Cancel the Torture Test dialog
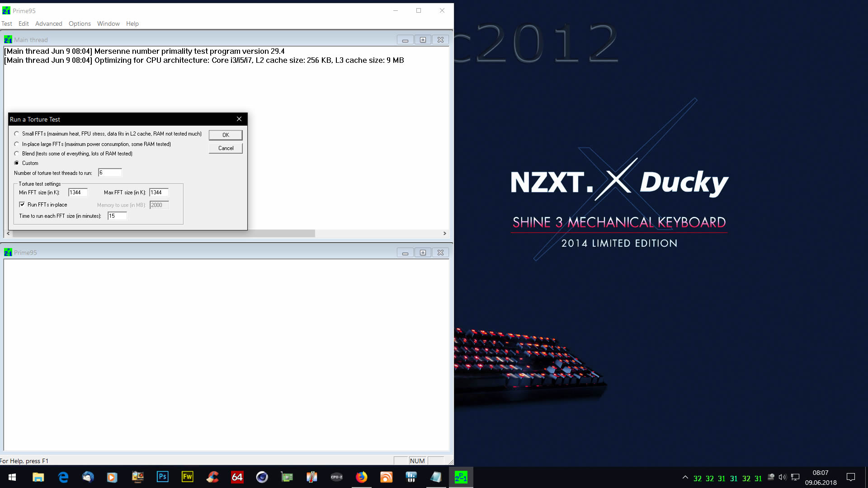This screenshot has height=488, width=868. 226,148
